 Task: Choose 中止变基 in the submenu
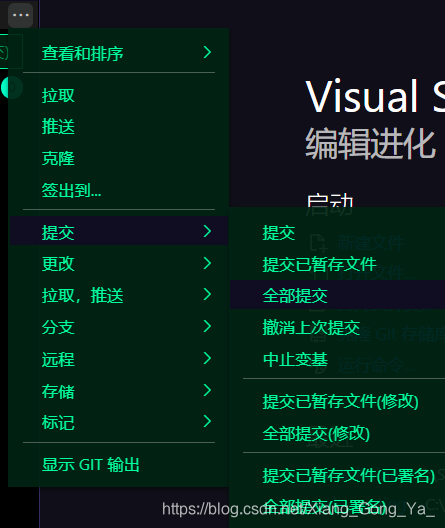[x=337, y=359]
